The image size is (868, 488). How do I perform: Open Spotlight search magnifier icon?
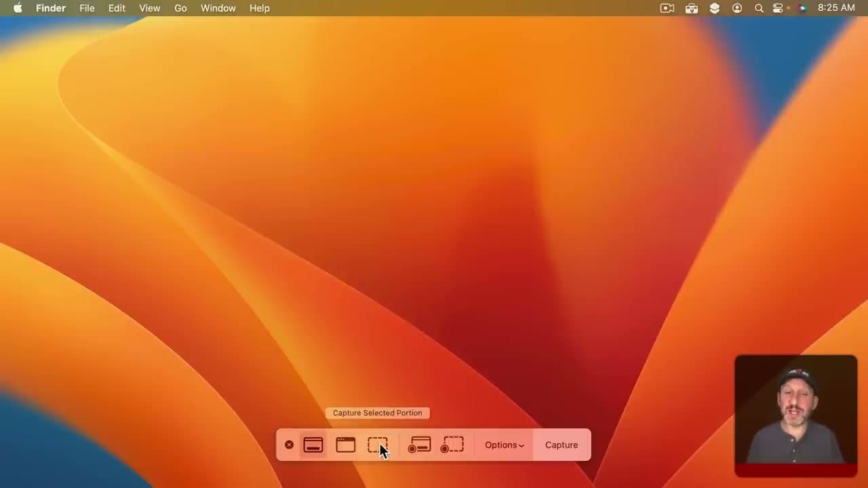click(759, 8)
